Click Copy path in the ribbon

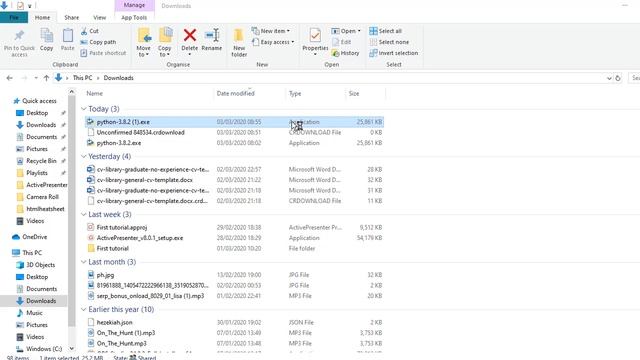(98, 42)
